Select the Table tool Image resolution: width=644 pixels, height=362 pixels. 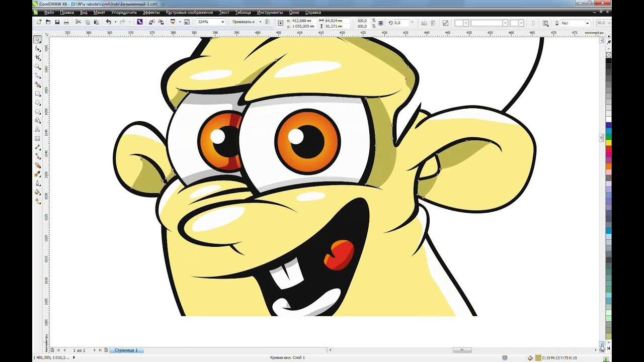click(x=38, y=139)
